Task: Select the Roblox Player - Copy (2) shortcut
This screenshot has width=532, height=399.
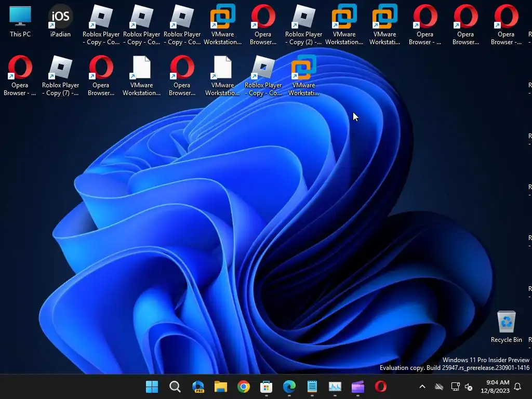Action: [x=303, y=25]
